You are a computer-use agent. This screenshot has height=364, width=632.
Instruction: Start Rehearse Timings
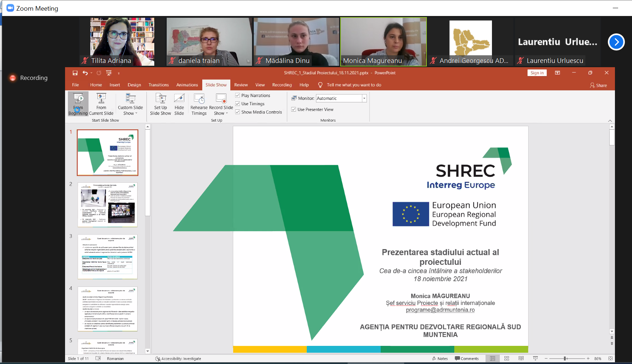coord(199,104)
